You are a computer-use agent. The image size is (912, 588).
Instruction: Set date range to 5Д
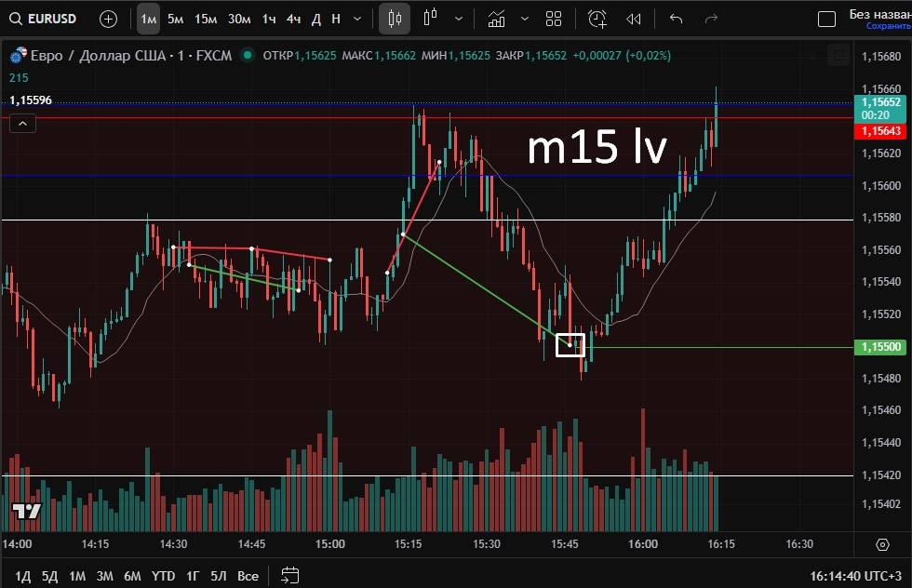click(50, 576)
